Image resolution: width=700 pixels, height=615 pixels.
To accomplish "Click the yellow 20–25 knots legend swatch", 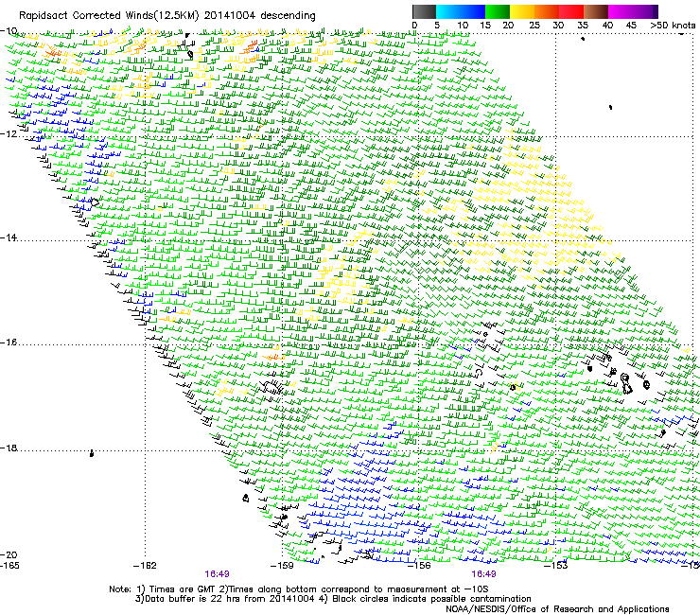I will click(x=522, y=11).
